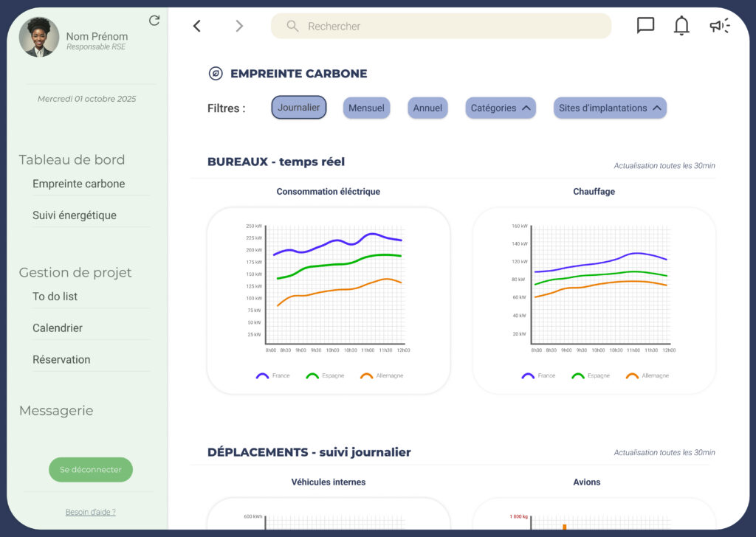The height and width of the screenshot is (537, 756).
Task: Click the Se déconnecter button
Action: [x=91, y=470]
